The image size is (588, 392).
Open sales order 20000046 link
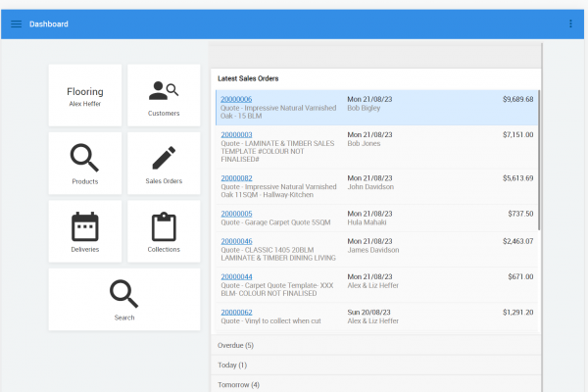click(x=236, y=241)
